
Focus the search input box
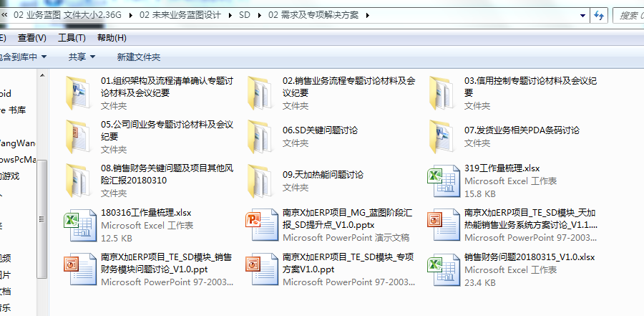click(x=627, y=14)
